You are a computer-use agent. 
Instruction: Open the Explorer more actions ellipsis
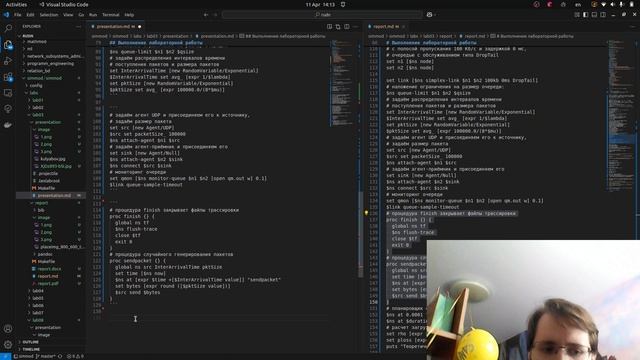coord(78,27)
